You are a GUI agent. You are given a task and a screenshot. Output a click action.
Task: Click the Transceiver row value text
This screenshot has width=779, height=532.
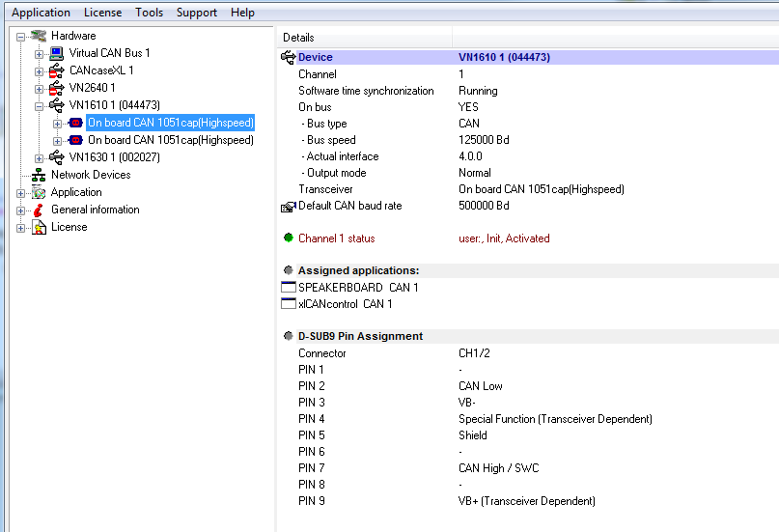(542, 189)
